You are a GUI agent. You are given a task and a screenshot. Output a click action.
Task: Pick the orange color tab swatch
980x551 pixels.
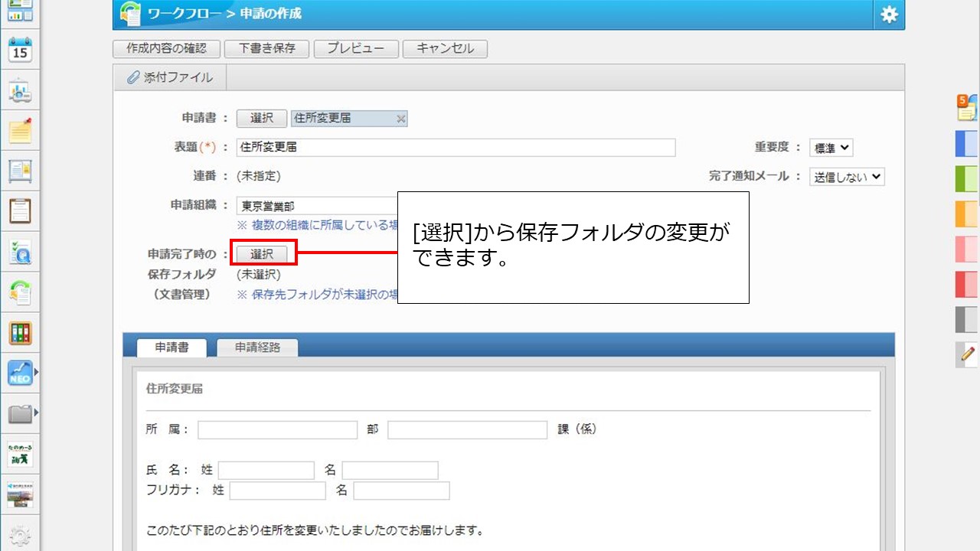[966, 214]
